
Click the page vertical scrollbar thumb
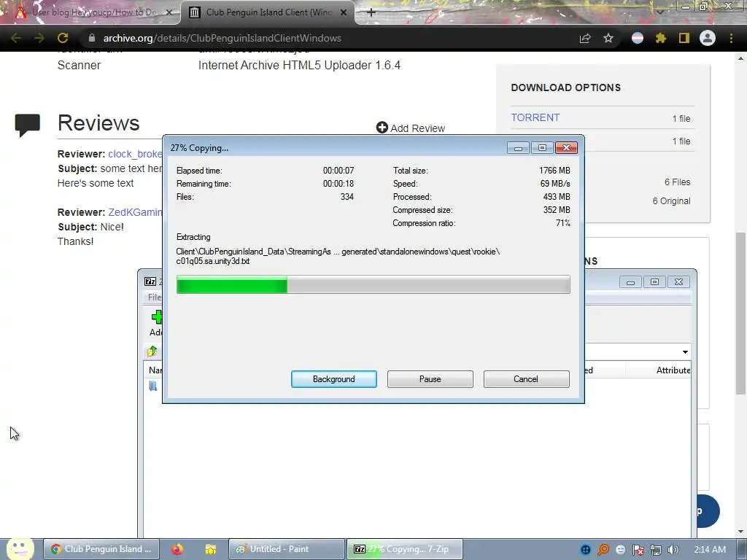(x=740, y=313)
